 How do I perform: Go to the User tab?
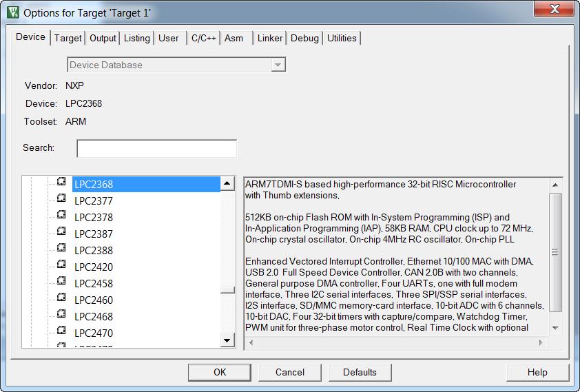(169, 38)
